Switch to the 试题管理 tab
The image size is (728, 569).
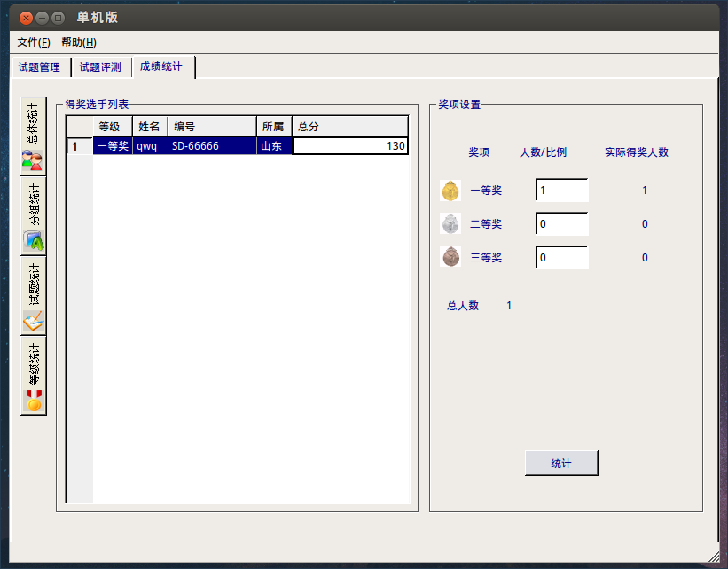pyautogui.click(x=39, y=67)
